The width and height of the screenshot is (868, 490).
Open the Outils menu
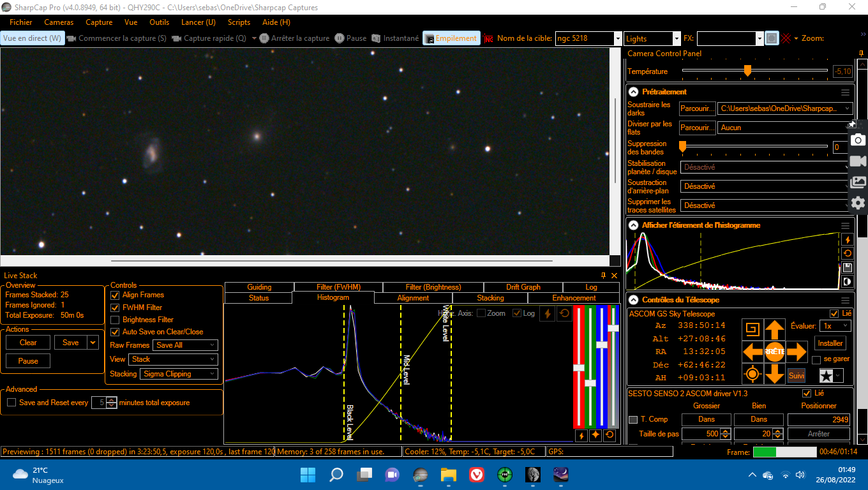click(x=159, y=22)
